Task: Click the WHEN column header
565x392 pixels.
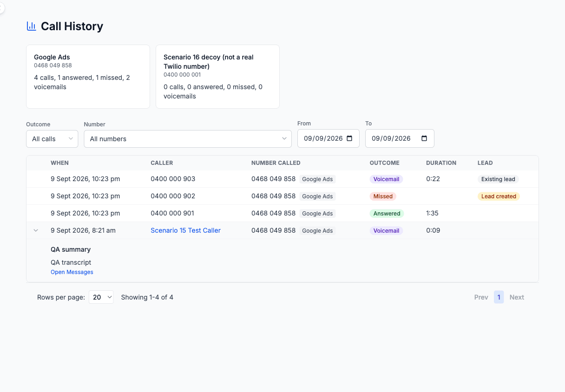Action: tap(59, 163)
